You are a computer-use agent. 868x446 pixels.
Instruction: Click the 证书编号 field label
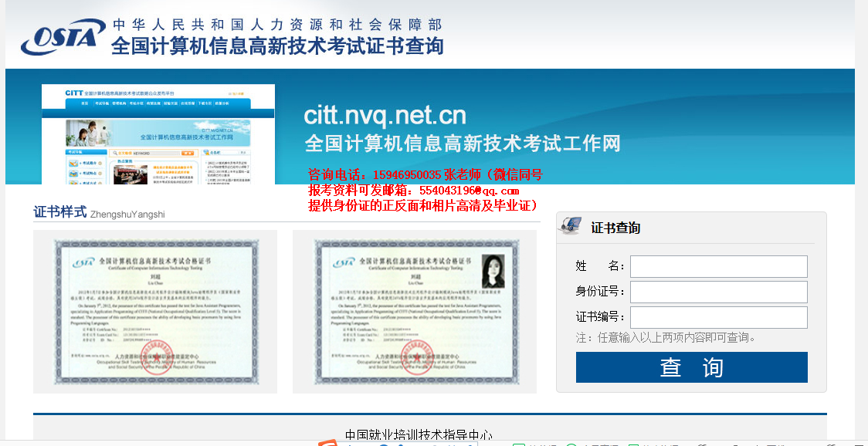601,317
